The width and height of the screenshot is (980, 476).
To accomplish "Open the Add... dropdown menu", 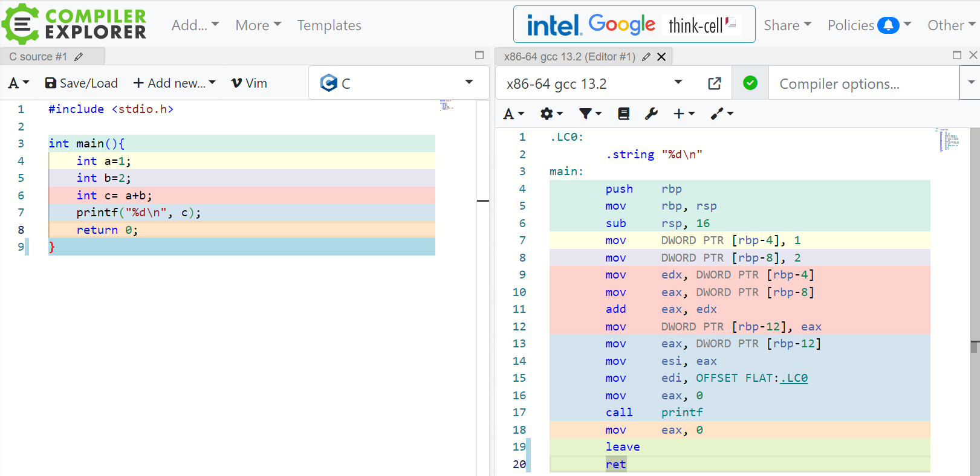I will click(x=195, y=25).
